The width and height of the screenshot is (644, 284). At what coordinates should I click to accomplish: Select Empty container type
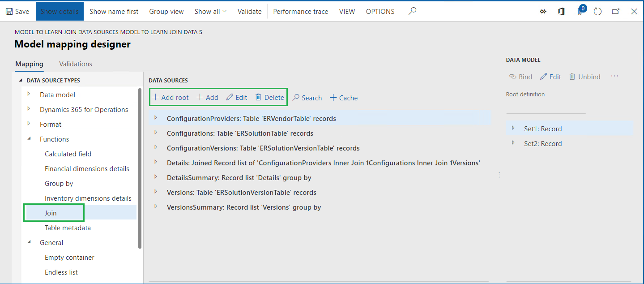pyautogui.click(x=69, y=258)
